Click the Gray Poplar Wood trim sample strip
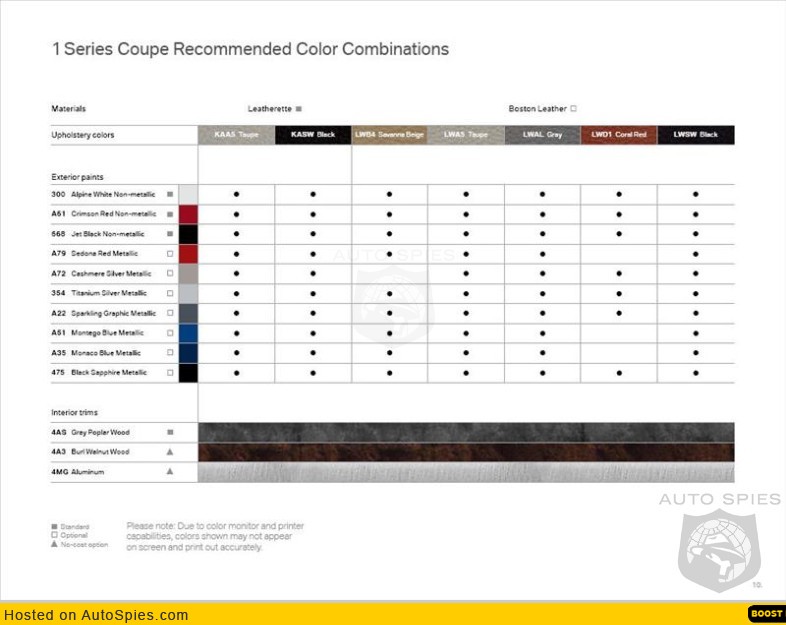This screenshot has height=625, width=786. [x=466, y=432]
